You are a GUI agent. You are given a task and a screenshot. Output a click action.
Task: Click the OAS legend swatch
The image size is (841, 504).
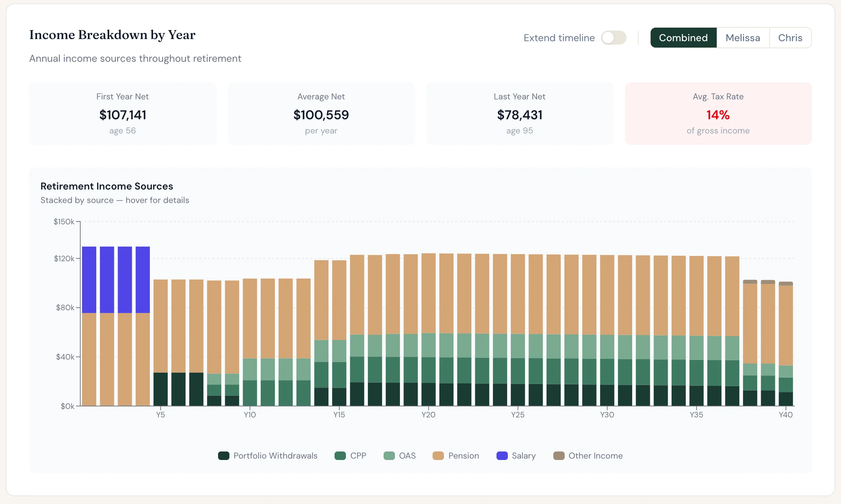pos(389,456)
